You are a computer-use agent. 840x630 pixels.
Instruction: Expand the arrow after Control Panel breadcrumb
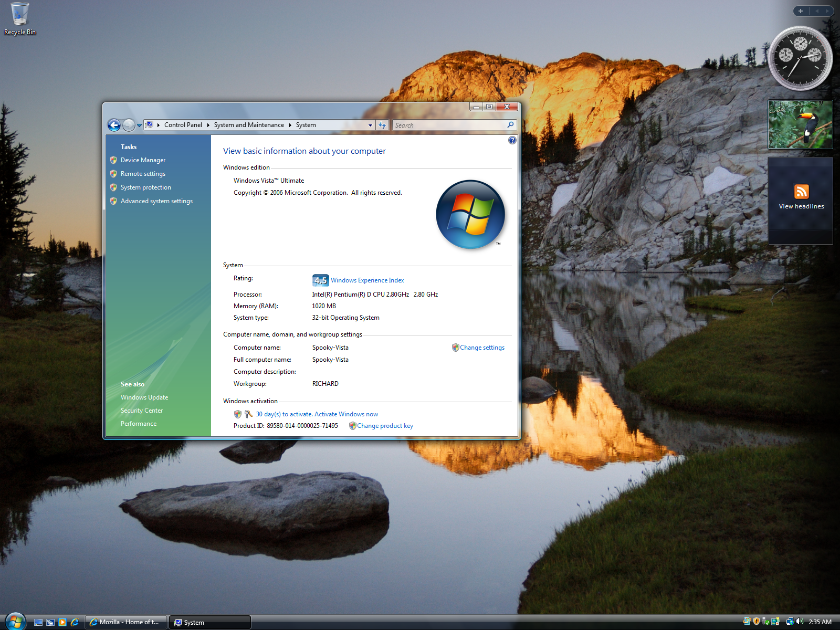tap(208, 125)
